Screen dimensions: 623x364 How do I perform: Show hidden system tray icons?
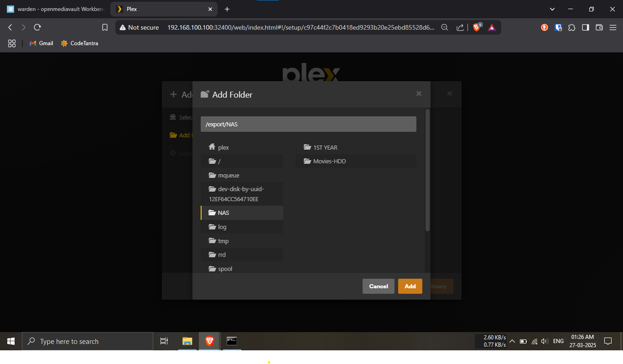(x=512, y=341)
